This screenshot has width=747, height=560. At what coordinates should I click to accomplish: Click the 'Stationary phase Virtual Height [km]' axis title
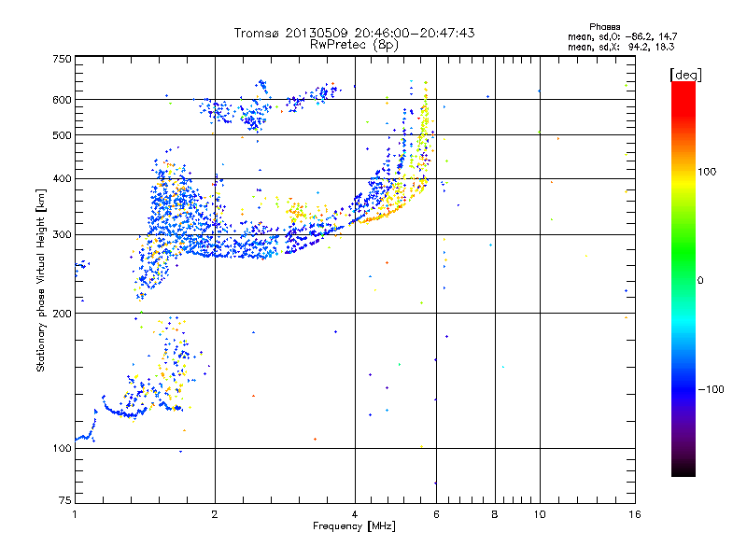(x=41, y=281)
